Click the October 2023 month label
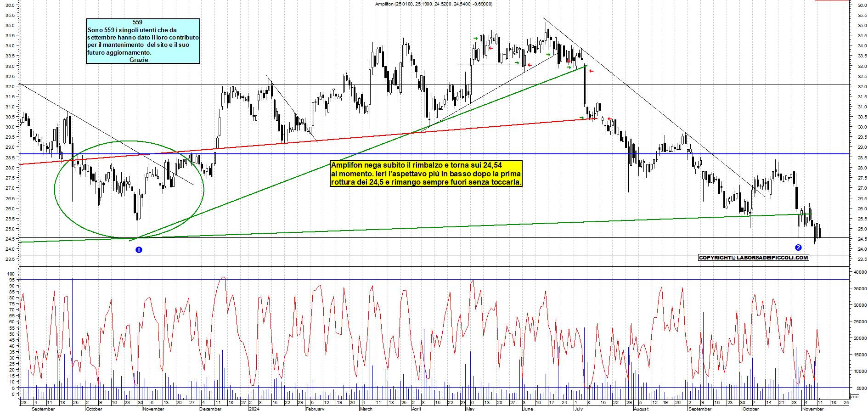Viewport: 868px width, 411px height. (x=94, y=409)
